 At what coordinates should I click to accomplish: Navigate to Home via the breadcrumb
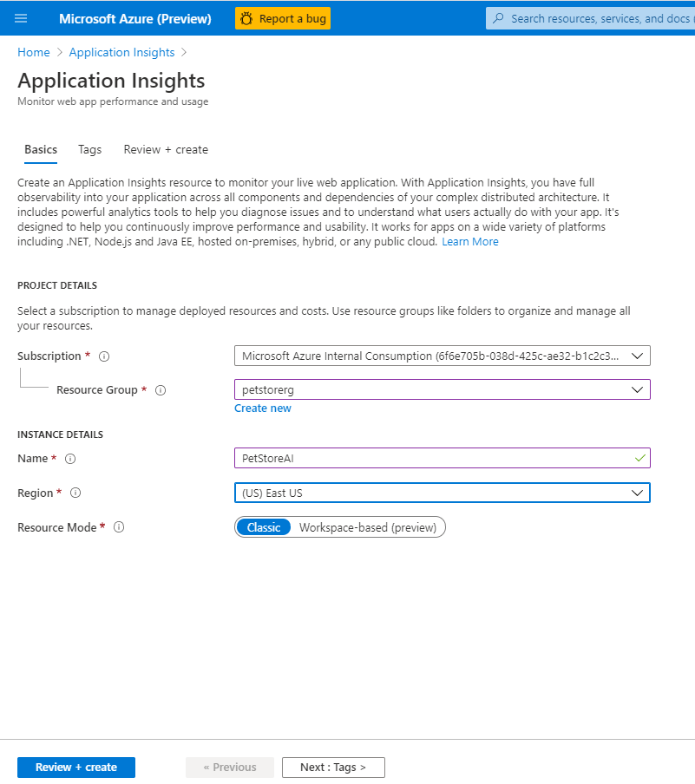(33, 52)
